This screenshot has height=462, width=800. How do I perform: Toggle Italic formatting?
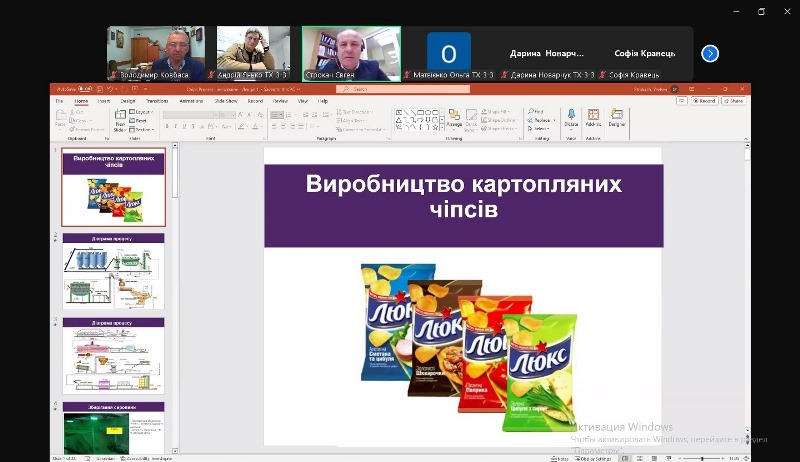click(x=176, y=126)
